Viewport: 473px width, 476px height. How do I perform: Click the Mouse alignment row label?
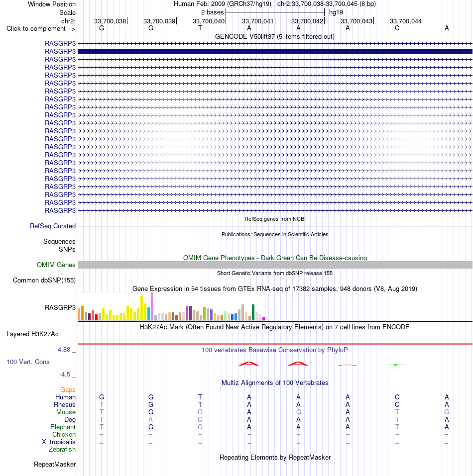[66, 412]
